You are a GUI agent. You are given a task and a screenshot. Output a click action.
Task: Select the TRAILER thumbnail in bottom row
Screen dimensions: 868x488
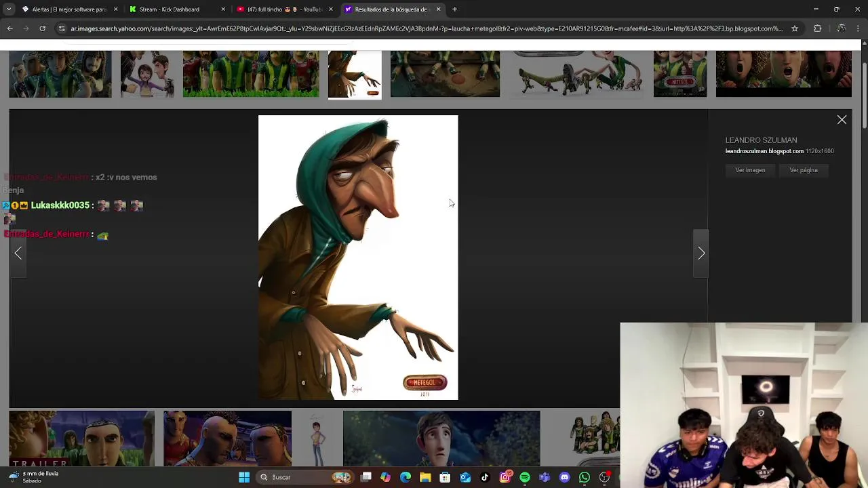81,439
